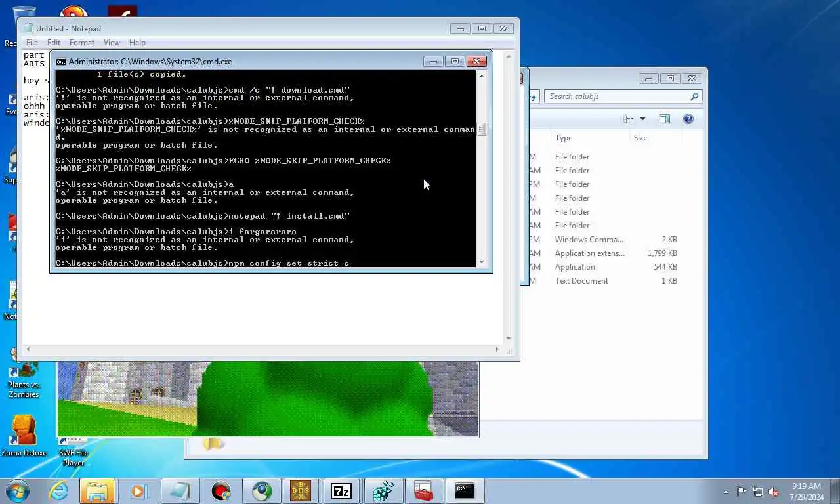Viewport: 840px width, 504px height.
Task: Select the Zuma Deluxe desktop icon
Action: pyautogui.click(x=24, y=436)
